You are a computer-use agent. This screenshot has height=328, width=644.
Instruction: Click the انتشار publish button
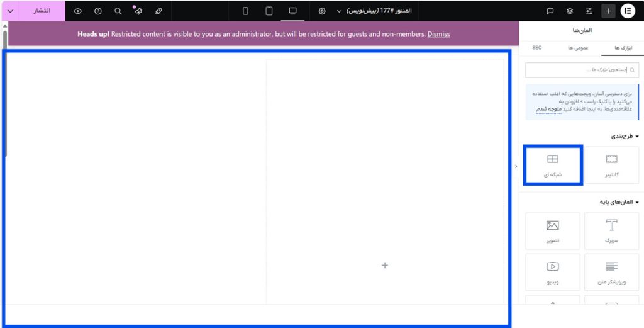[x=42, y=11]
